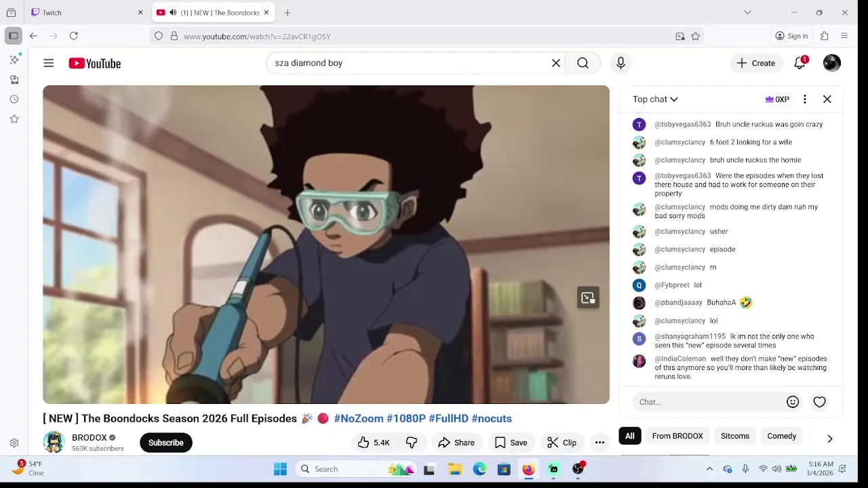Click the picture-in-picture overlay icon on video
Image resolution: width=868 pixels, height=488 pixels.
coord(588,298)
